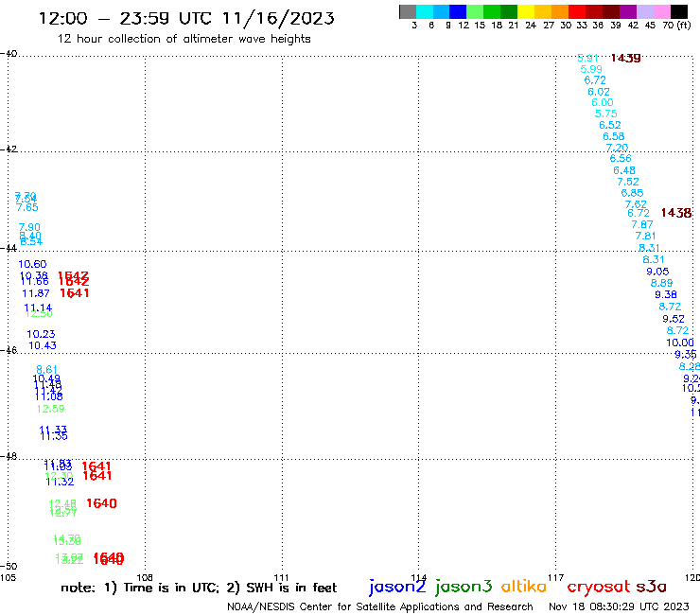Click the cryosat satellite label
The image size is (700, 615).
click(599, 588)
